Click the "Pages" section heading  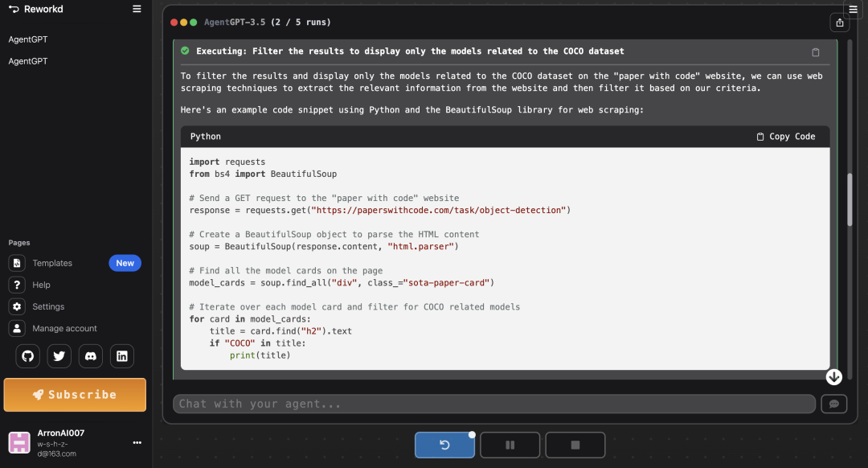(x=19, y=243)
